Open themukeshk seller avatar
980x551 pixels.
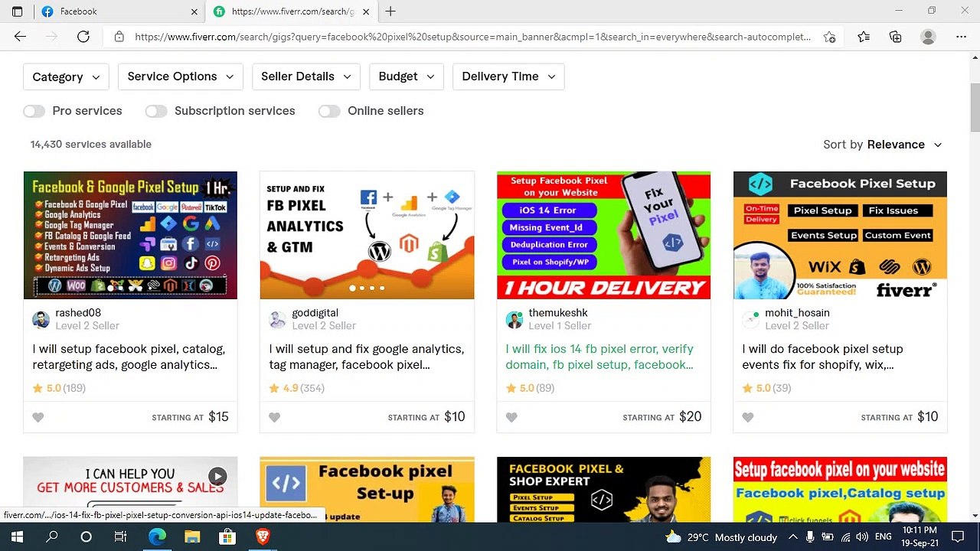point(514,320)
